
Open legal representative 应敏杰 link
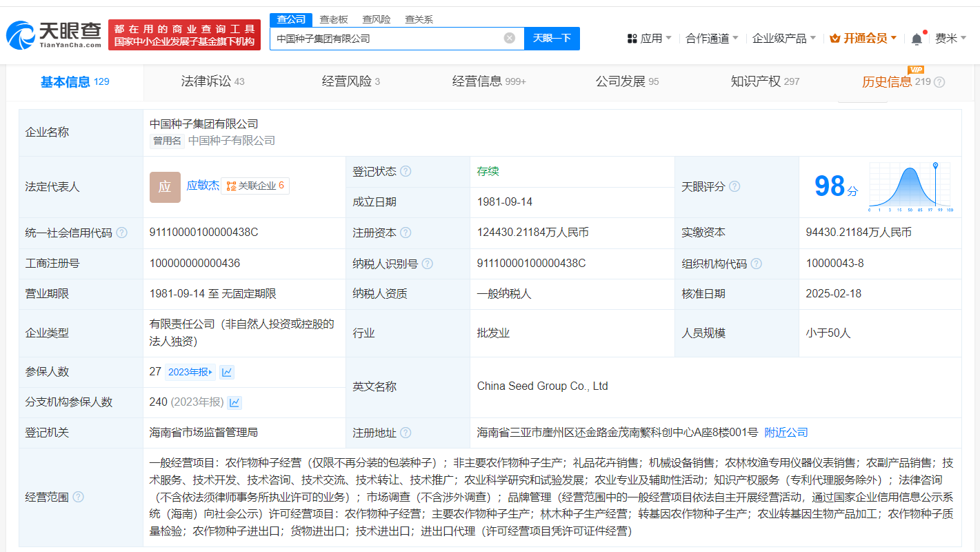click(x=203, y=185)
